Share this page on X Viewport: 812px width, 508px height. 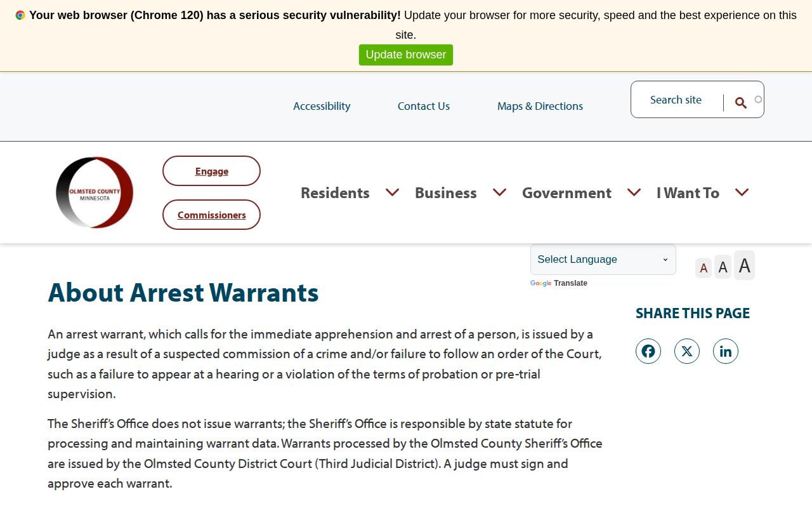(x=687, y=351)
